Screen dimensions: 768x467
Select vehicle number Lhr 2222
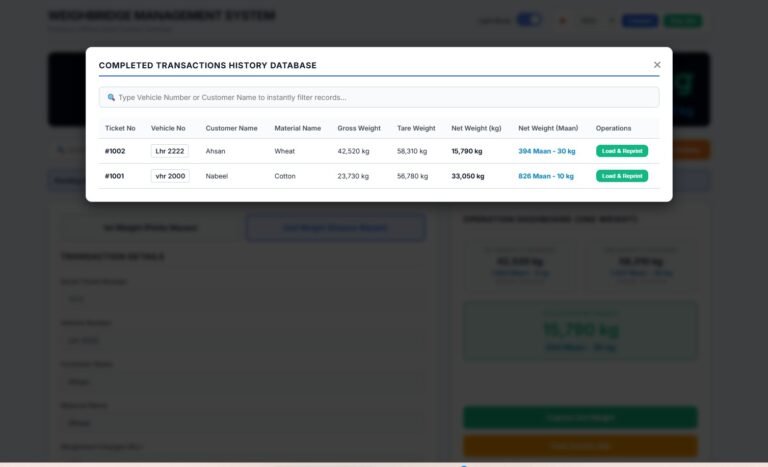[x=169, y=151]
